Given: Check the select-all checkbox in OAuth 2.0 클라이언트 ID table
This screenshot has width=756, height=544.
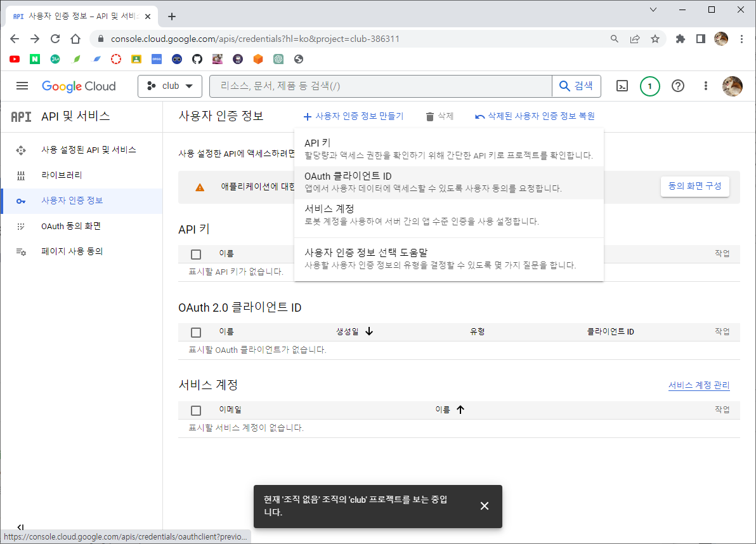Looking at the screenshot, I should pos(196,332).
